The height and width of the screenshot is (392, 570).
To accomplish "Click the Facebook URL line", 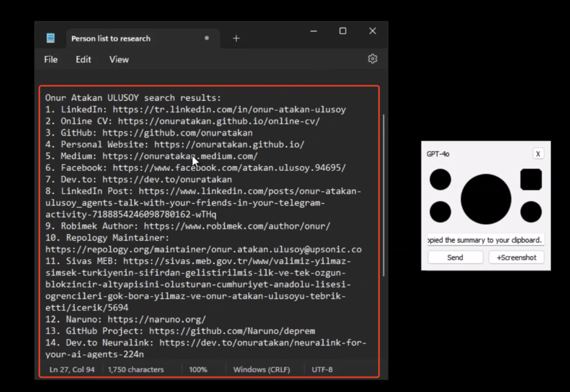I will (x=196, y=167).
